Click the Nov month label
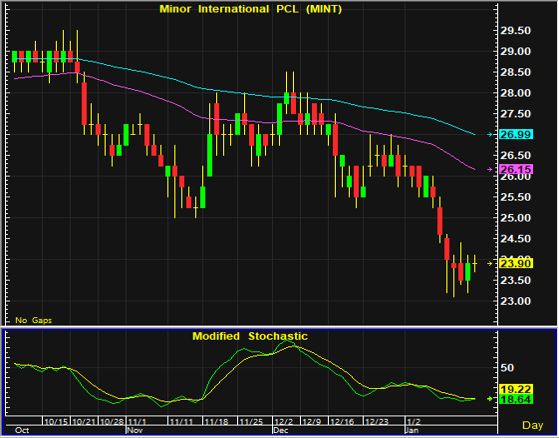The width and height of the screenshot is (559, 438). [x=135, y=430]
